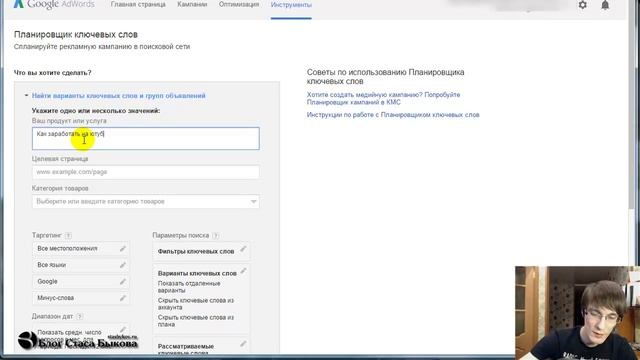Select the Все местоположения targeting box

81,249
